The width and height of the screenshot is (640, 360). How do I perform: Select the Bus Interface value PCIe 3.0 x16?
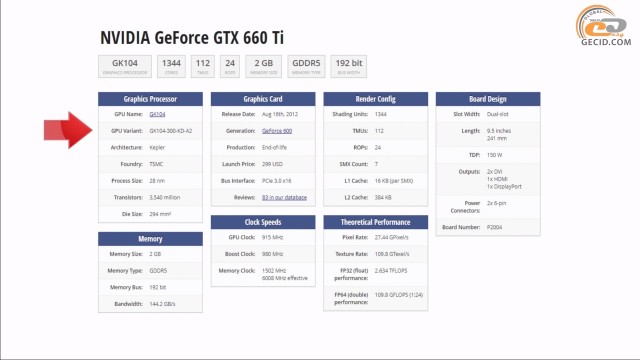point(277,181)
